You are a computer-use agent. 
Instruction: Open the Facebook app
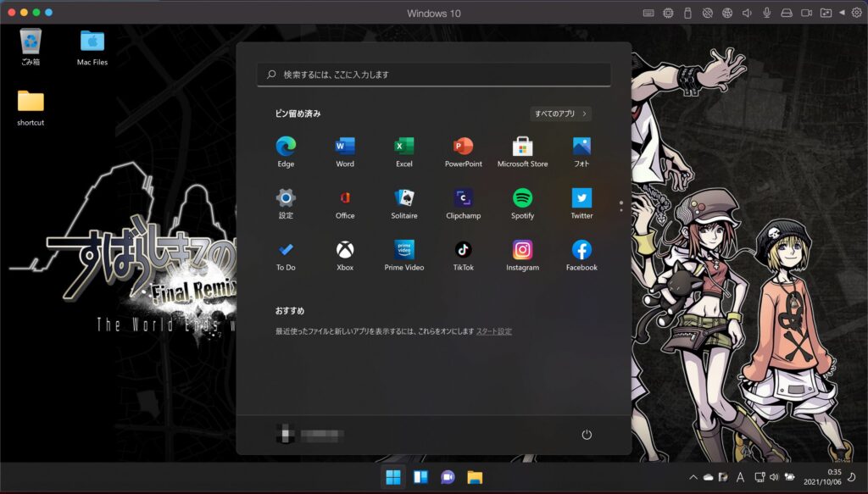pyautogui.click(x=581, y=255)
